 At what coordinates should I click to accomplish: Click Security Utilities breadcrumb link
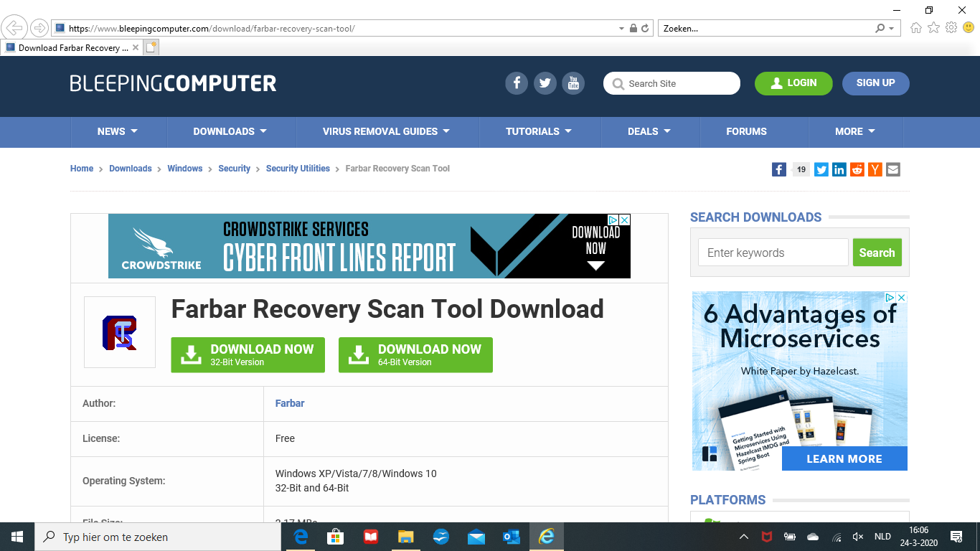(298, 169)
